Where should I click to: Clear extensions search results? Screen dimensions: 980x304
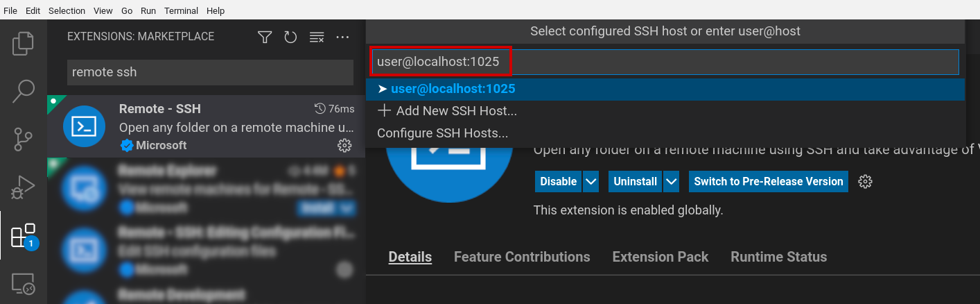tap(317, 37)
